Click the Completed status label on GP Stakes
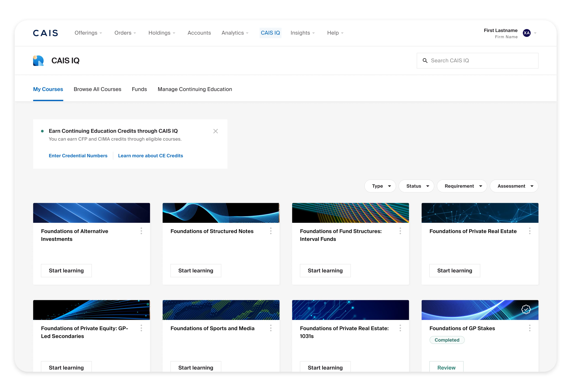The height and width of the screenshot is (392, 571). pyautogui.click(x=447, y=340)
